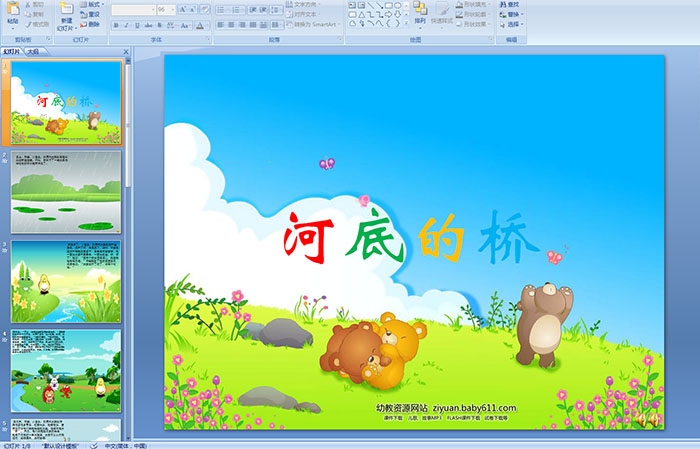Click the font color swatch button
This screenshot has height=449, width=700.
pos(201,25)
